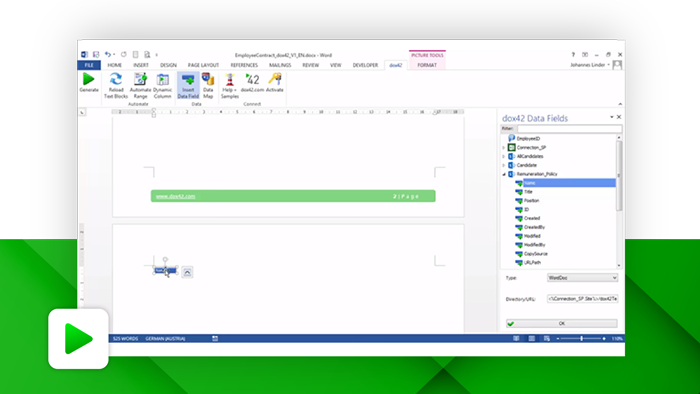Select the Title field in tree

(528, 192)
